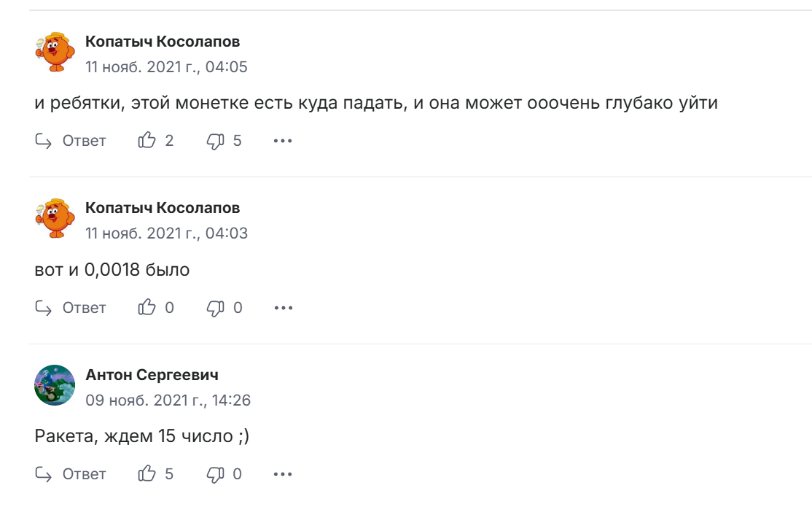Open Копатыч Косолапов name on 04:05 comment
The image size is (812, 507).
point(163,42)
